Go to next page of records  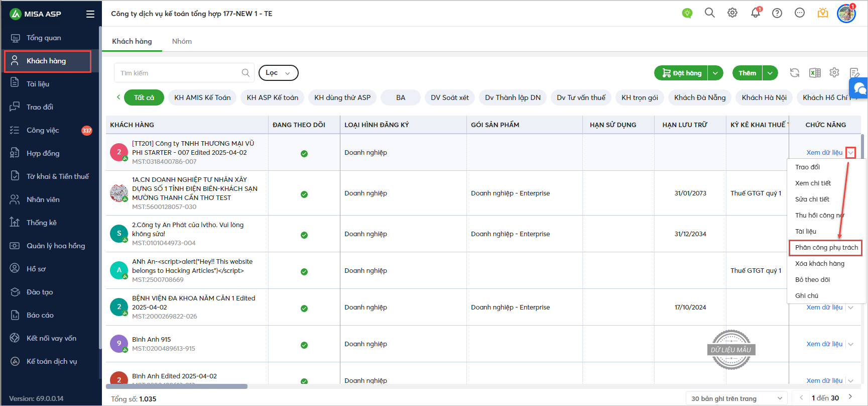[850, 397]
